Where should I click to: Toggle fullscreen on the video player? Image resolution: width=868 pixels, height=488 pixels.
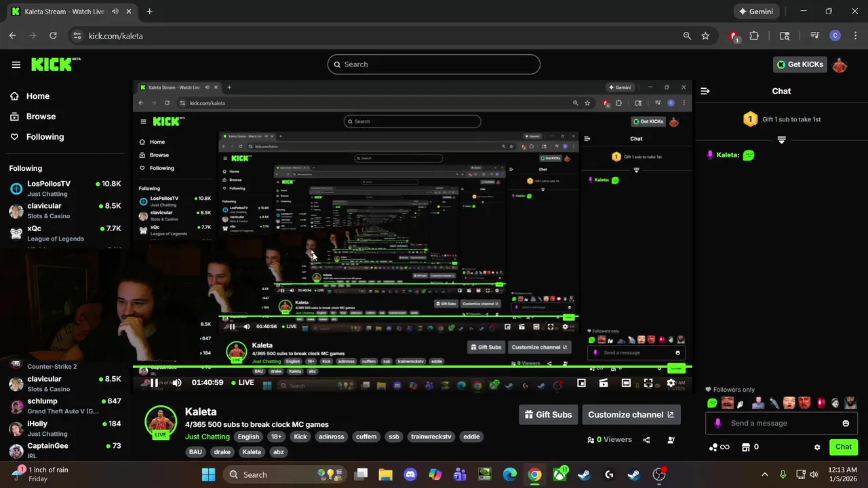point(648,383)
